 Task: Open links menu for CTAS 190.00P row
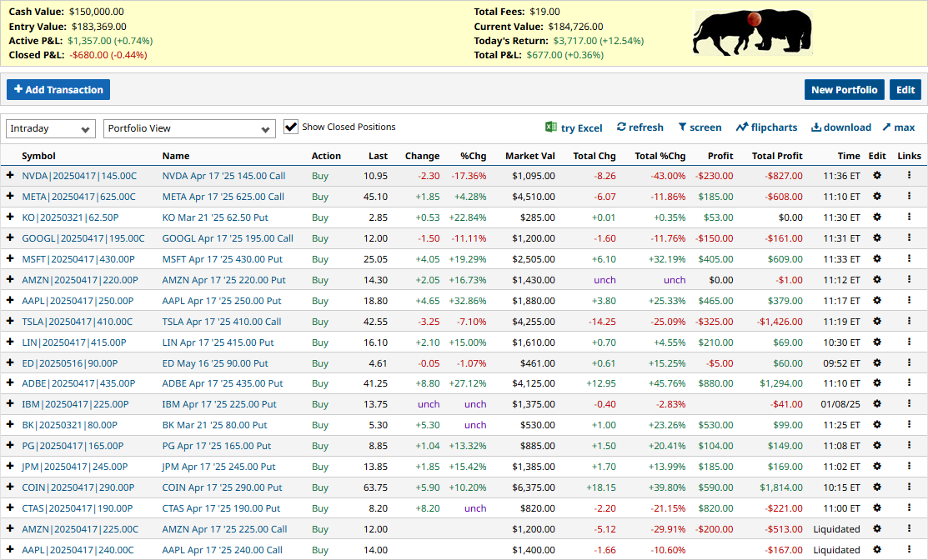tap(909, 508)
